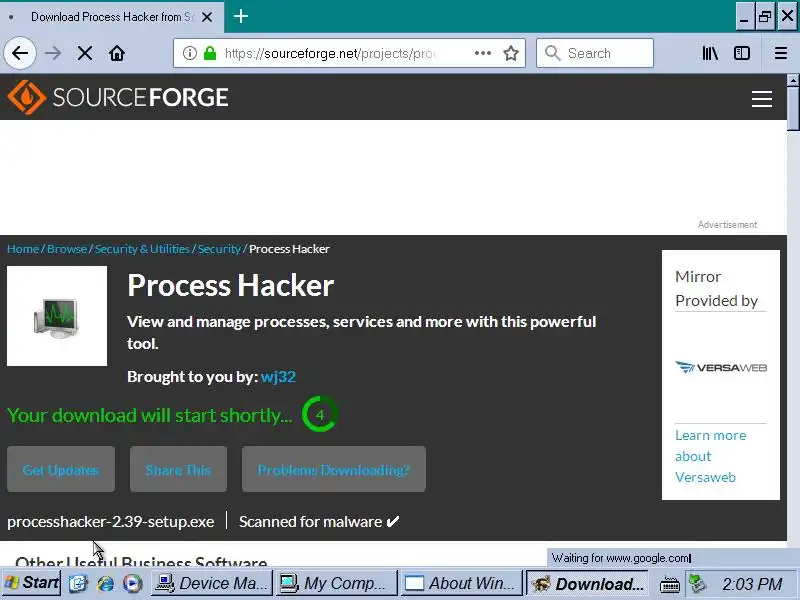Minimize the browser window
This screenshot has width=800, height=600.
(x=745, y=16)
